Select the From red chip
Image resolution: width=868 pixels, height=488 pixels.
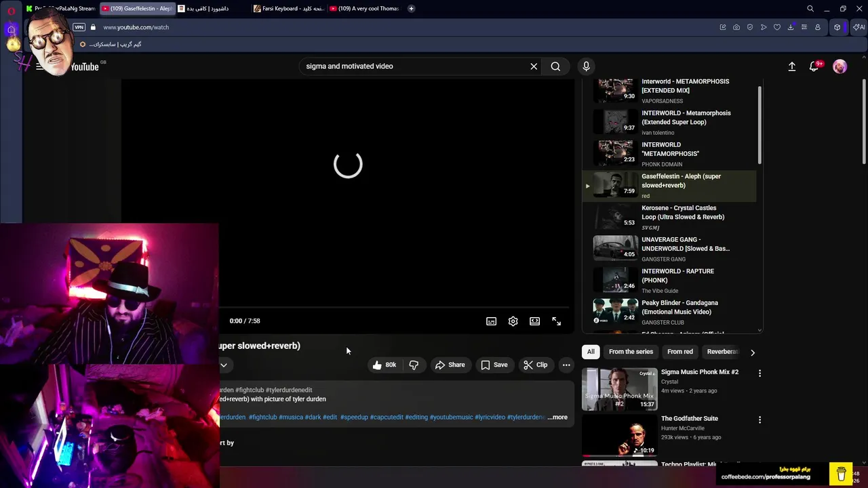coord(680,352)
